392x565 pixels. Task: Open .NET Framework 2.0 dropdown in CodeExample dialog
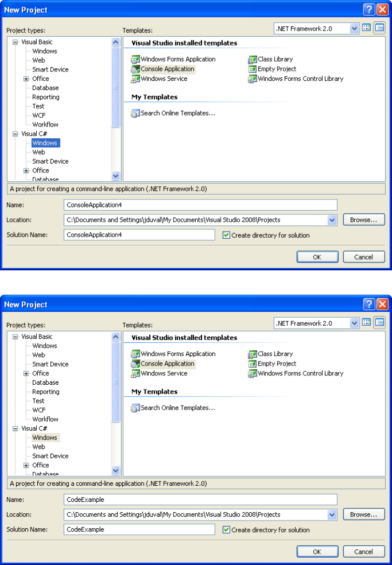[355, 323]
